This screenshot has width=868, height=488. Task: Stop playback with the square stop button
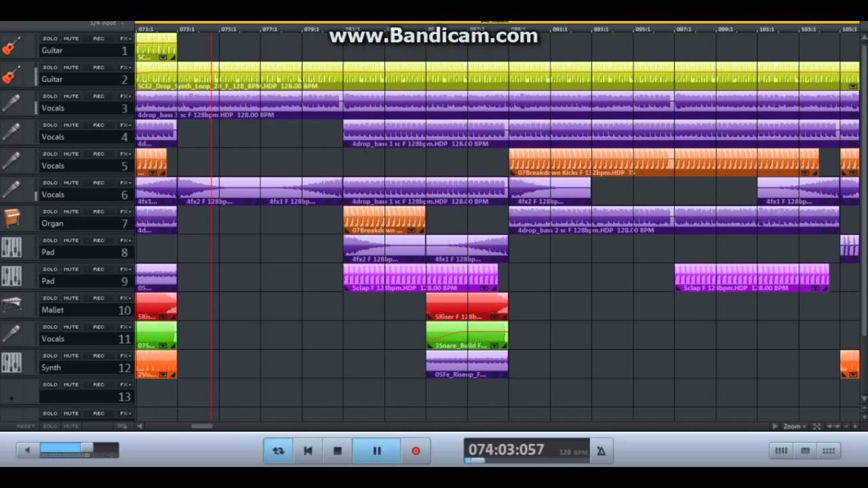click(x=337, y=451)
